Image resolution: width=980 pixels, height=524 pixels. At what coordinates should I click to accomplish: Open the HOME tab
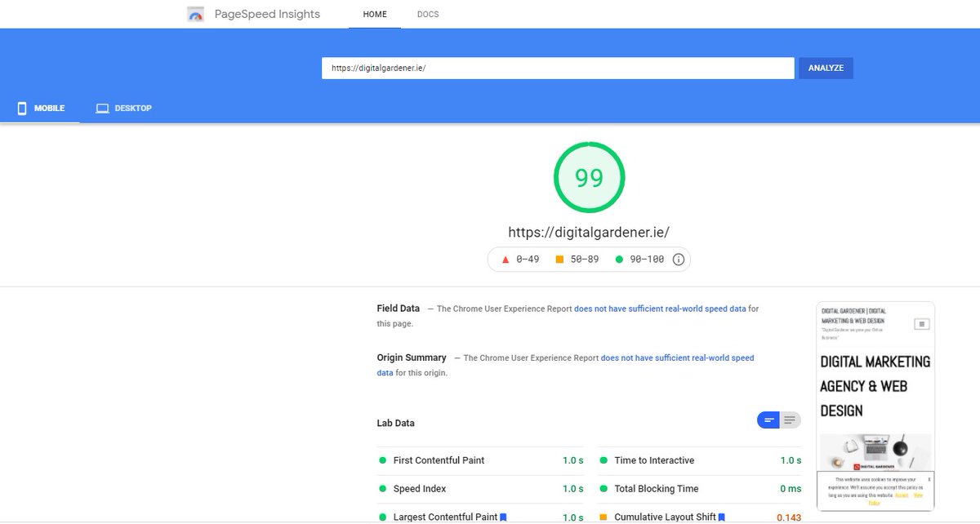click(375, 15)
